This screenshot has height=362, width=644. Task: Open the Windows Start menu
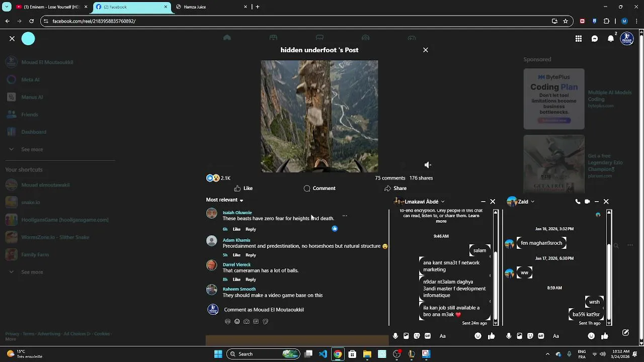218,354
